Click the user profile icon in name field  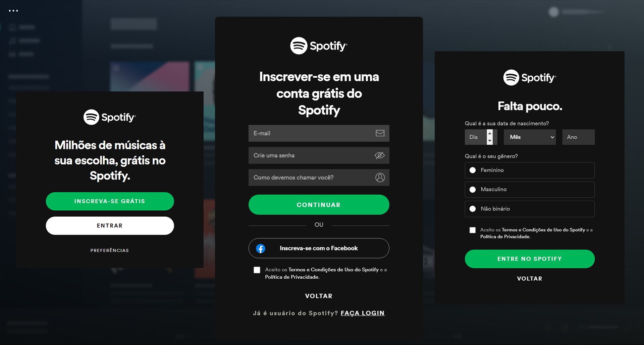(380, 178)
